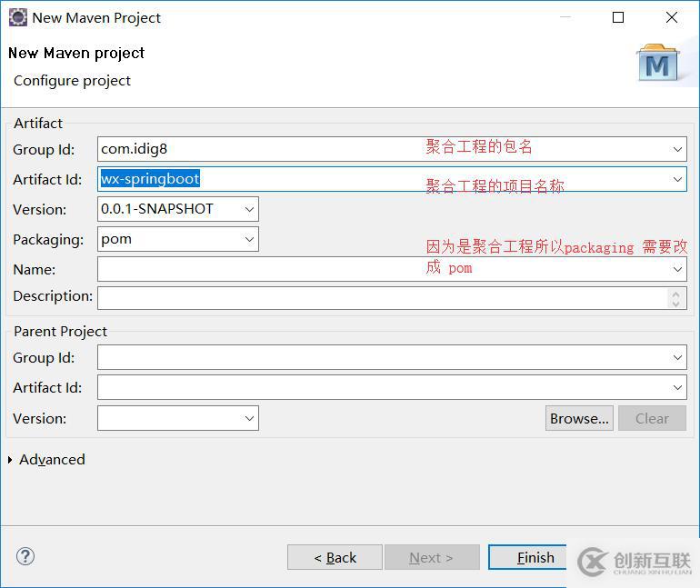
Task: Open the help question-mark icon
Action: point(25,556)
